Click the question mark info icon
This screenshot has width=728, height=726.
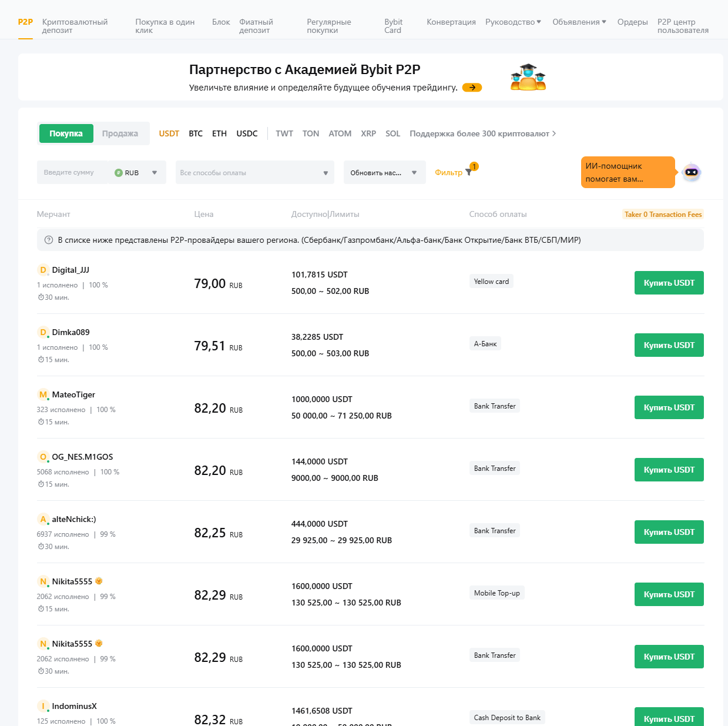click(x=49, y=240)
